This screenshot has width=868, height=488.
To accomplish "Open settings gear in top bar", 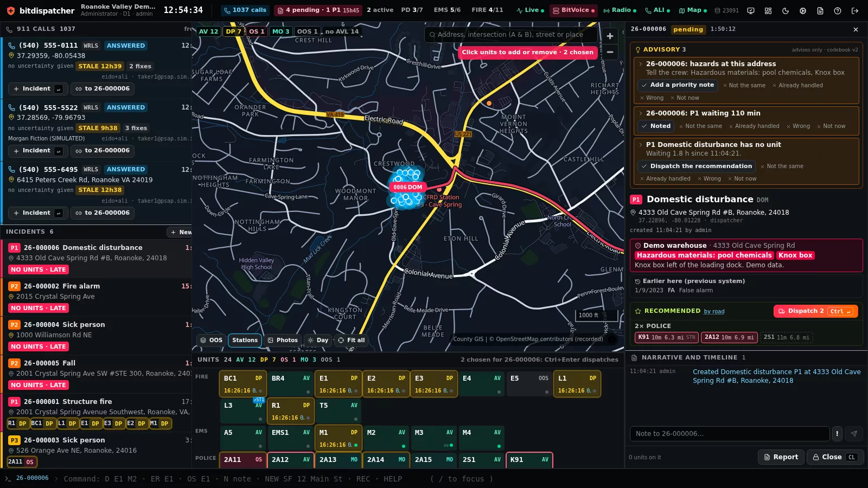I will pos(803,10).
